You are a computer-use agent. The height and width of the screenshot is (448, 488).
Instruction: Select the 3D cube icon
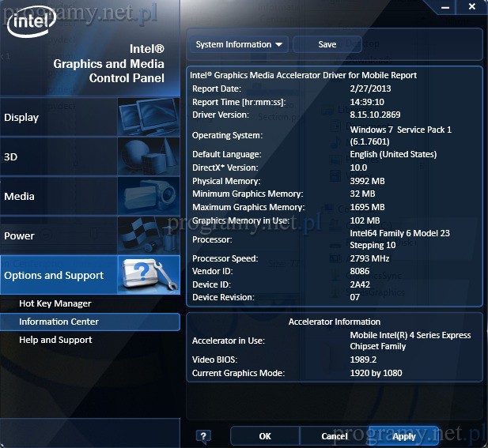coord(147,156)
